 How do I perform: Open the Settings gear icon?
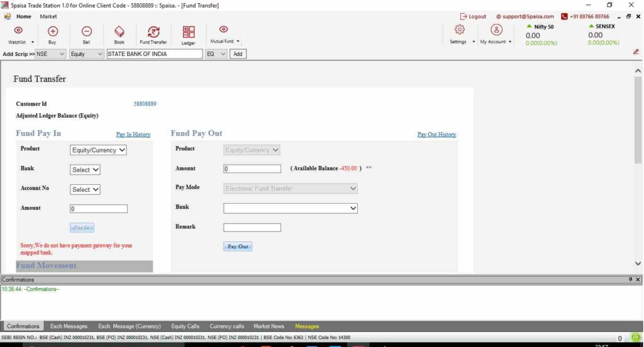(x=459, y=30)
